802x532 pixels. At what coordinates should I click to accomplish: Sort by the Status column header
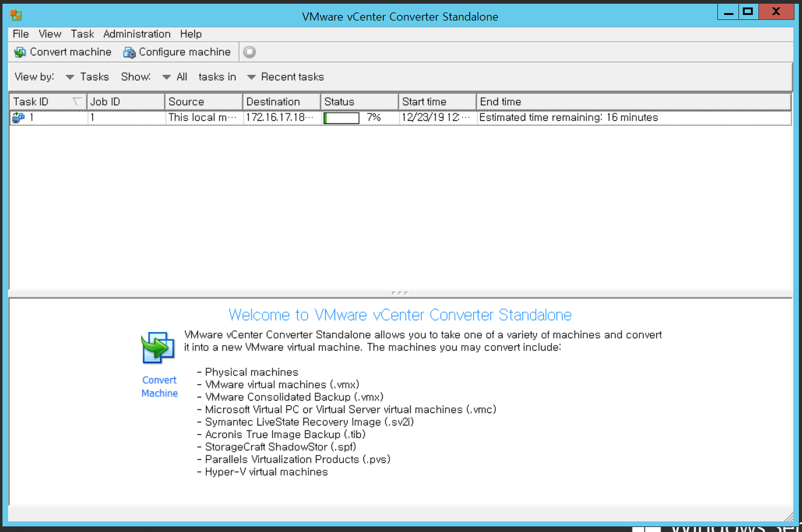[x=360, y=102]
